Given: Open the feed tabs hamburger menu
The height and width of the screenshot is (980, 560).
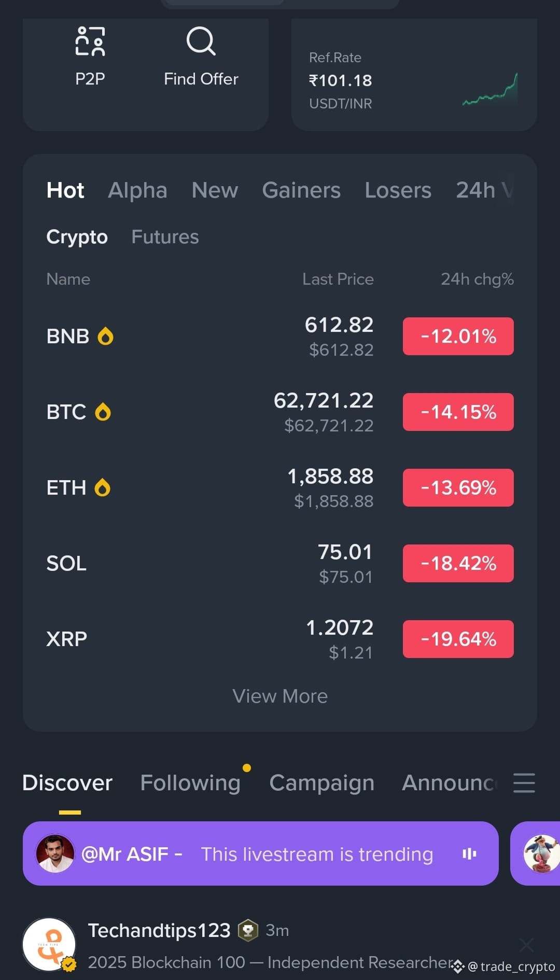Looking at the screenshot, I should pyautogui.click(x=524, y=782).
